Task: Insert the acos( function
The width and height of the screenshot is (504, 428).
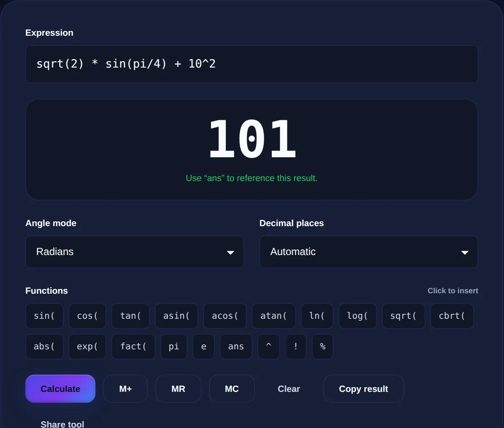Action: [x=225, y=316]
